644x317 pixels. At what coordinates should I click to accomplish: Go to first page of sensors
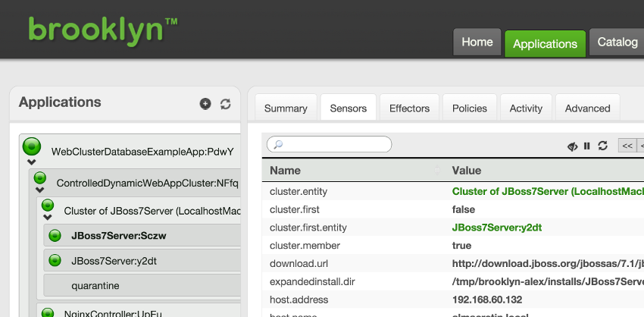(627, 146)
